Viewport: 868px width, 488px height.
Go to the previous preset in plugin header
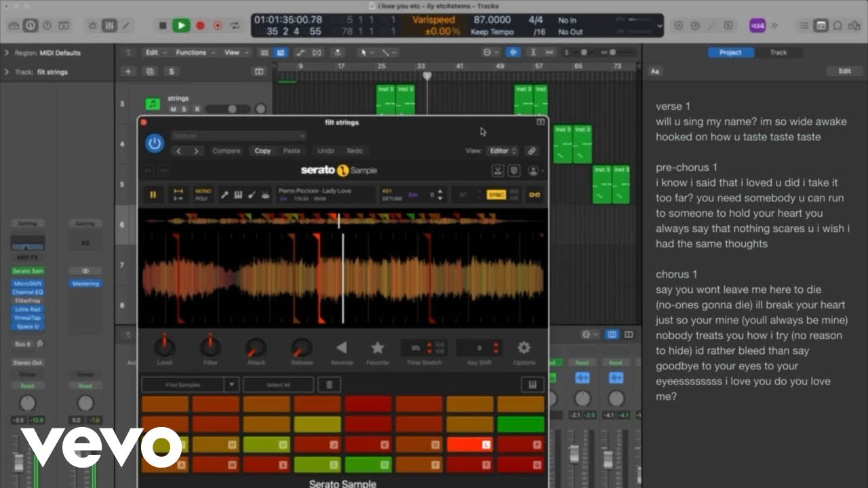point(178,151)
